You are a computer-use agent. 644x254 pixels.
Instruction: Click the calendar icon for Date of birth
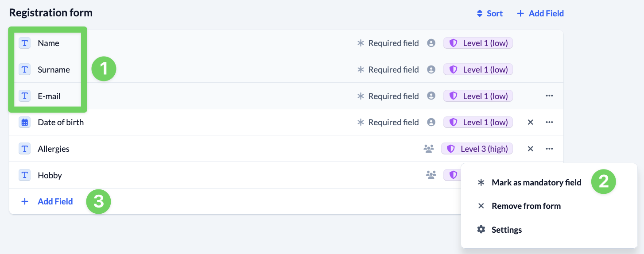25,123
